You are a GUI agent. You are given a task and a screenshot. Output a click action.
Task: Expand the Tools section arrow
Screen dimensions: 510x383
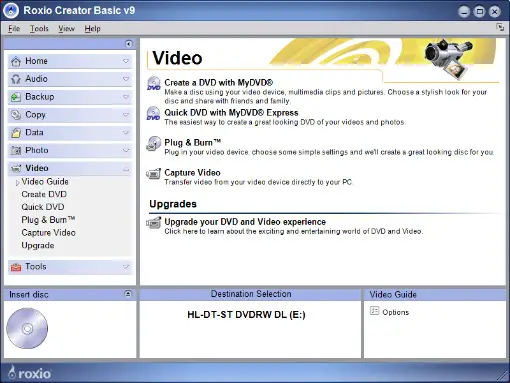click(x=126, y=267)
